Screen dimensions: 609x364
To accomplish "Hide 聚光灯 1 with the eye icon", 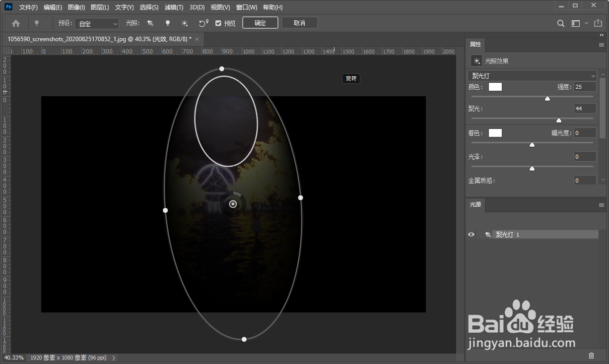I will [x=472, y=235].
